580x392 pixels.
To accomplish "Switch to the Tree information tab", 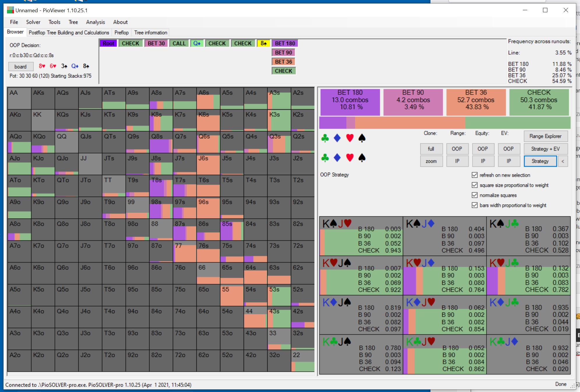I will click(151, 33).
